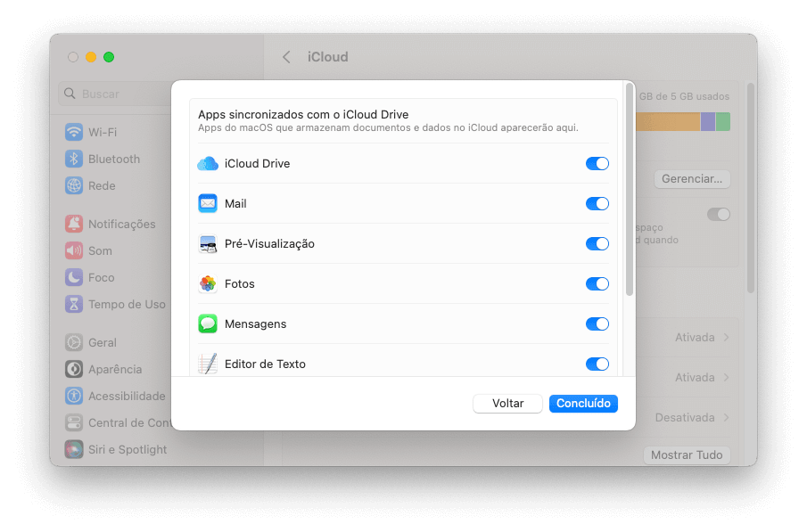Screen dimensions: 807x532
Task: Select the Geral gear icon
Action: point(74,342)
